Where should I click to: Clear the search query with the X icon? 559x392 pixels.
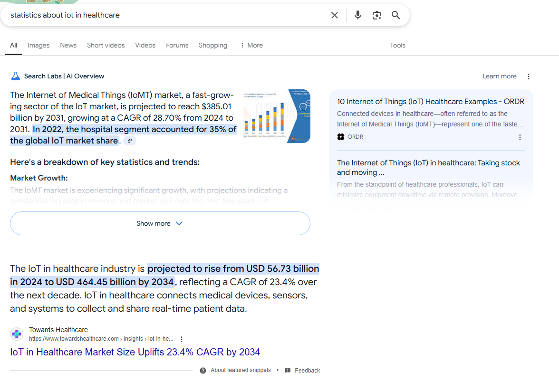click(x=335, y=15)
